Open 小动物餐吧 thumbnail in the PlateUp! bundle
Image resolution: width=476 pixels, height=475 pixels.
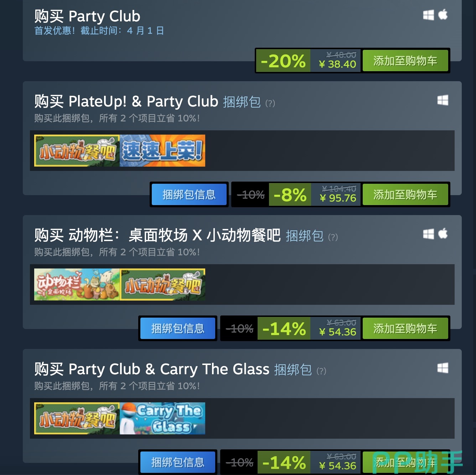point(77,151)
